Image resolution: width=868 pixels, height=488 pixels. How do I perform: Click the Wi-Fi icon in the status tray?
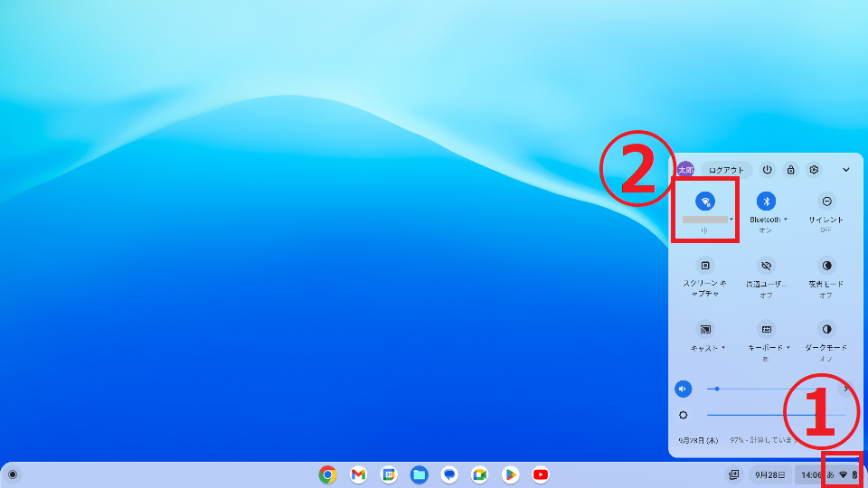coord(844,474)
